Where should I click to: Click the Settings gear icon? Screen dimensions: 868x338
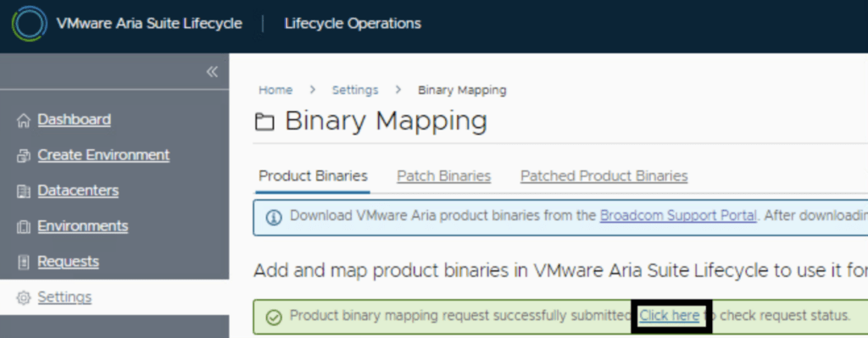[23, 298]
